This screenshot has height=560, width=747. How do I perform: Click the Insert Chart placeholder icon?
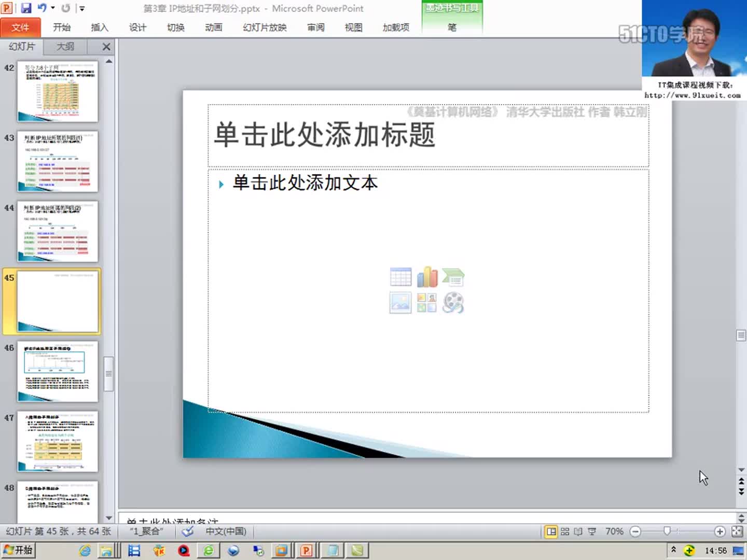click(x=427, y=277)
